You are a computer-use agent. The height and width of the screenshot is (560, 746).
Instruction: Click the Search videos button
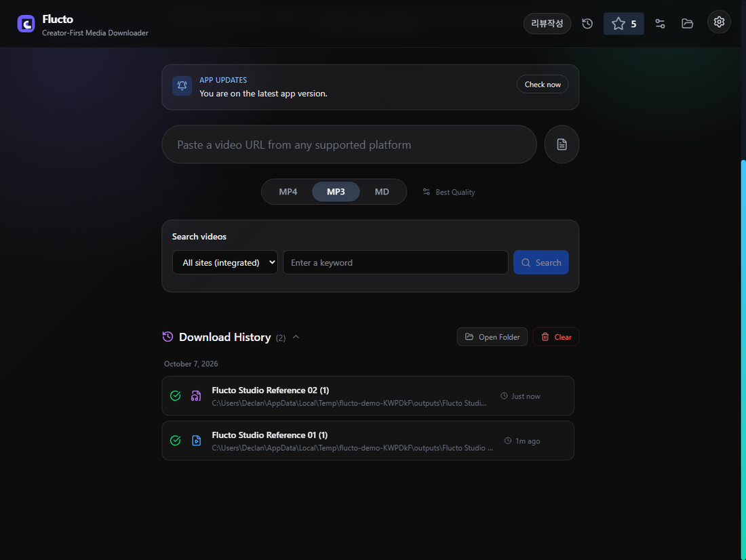pos(541,262)
